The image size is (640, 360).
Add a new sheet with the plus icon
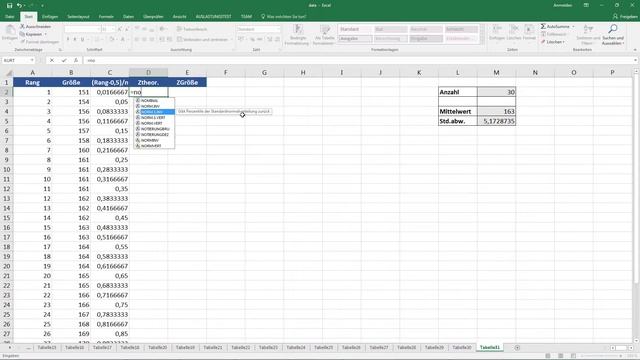(x=517, y=348)
